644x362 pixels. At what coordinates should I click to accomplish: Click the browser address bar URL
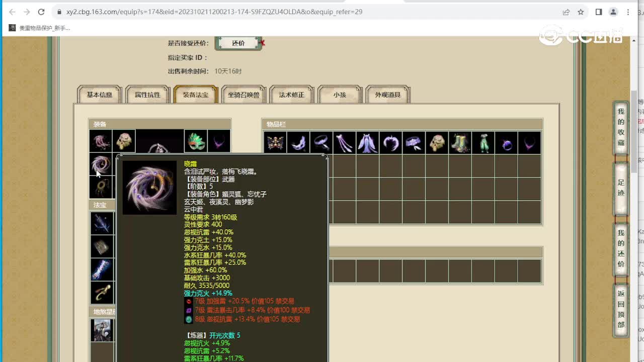point(214,12)
